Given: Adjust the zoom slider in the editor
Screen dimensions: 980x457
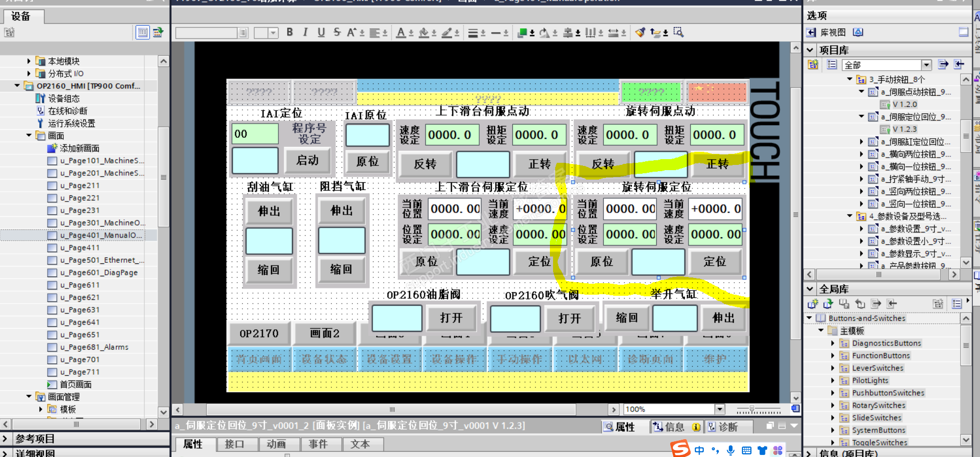Looking at the screenshot, I should [752, 409].
